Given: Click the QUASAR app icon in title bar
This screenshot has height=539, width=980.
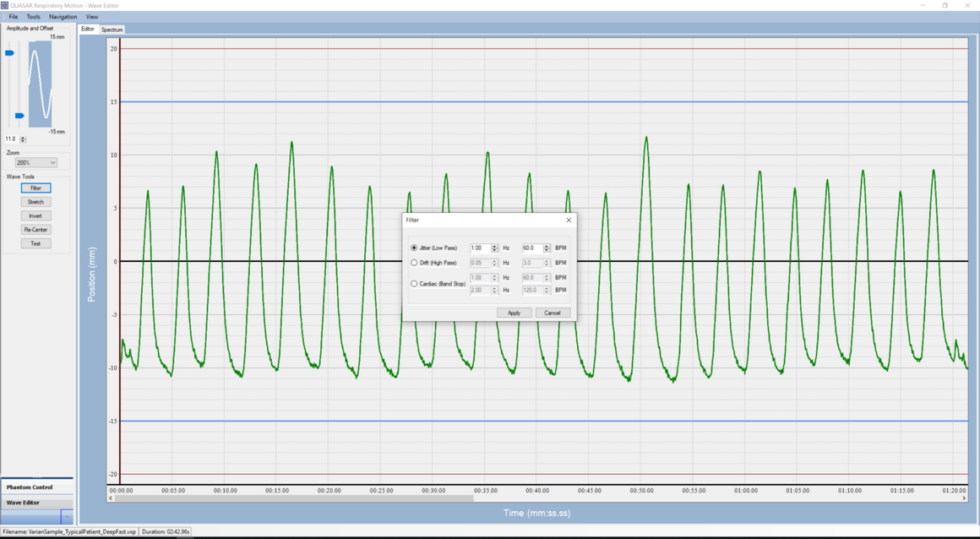Looking at the screenshot, I should [x=5, y=5].
